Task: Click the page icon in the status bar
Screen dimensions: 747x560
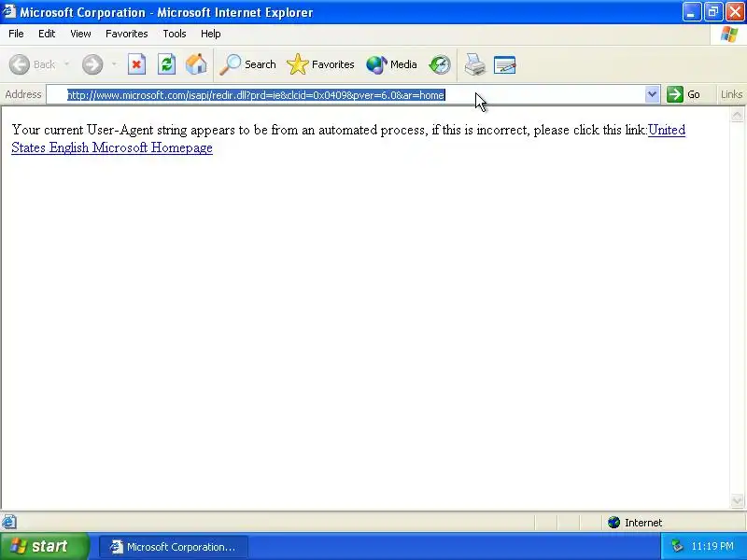Action: pyautogui.click(x=9, y=522)
